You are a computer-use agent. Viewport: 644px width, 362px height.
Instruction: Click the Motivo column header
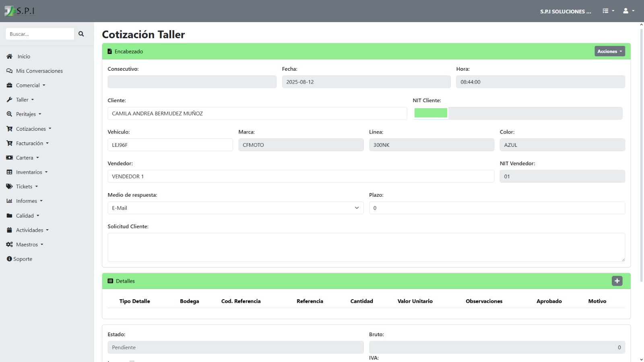coord(597,301)
